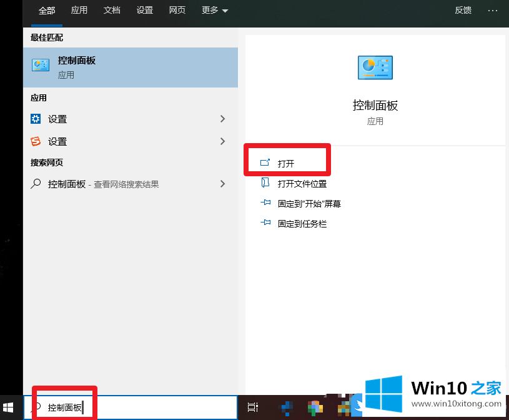Click the blue pixelated taskbar app icon
Viewport: 509px width, 420px height.
(x=286, y=408)
